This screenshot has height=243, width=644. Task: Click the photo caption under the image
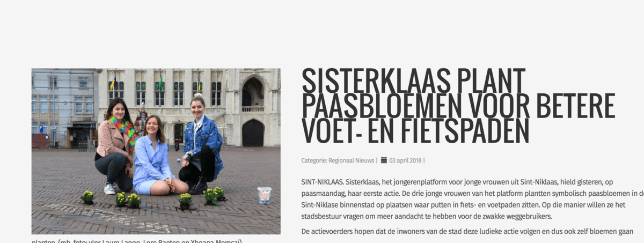coord(137,241)
